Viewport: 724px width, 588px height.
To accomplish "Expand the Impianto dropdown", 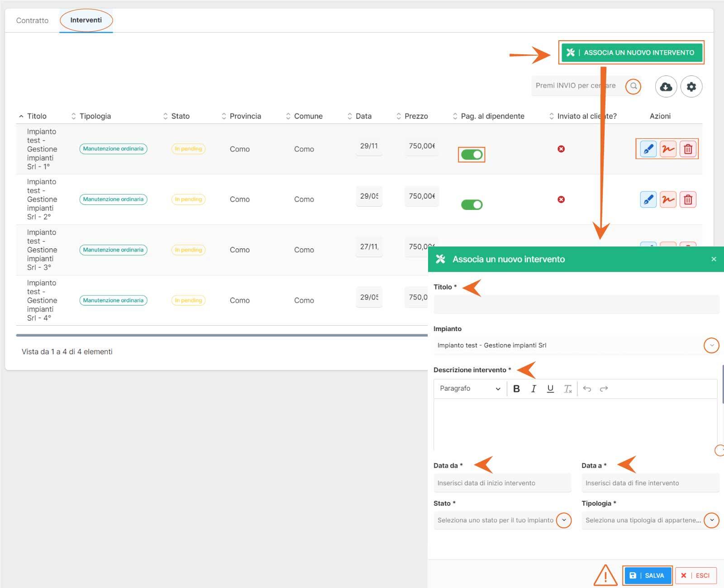I will point(711,346).
